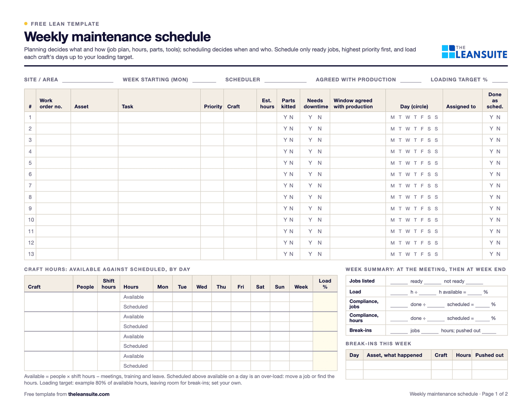Select the "Load %" column header
This screenshot has width=532, height=411.
pos(325,284)
